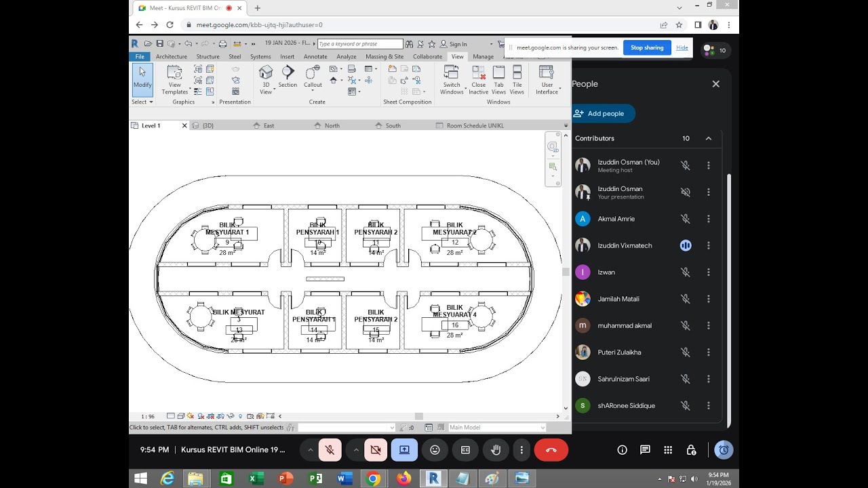This screenshot has width=868, height=488.
Task: Click the view scale 1 : 96
Action: (x=148, y=416)
